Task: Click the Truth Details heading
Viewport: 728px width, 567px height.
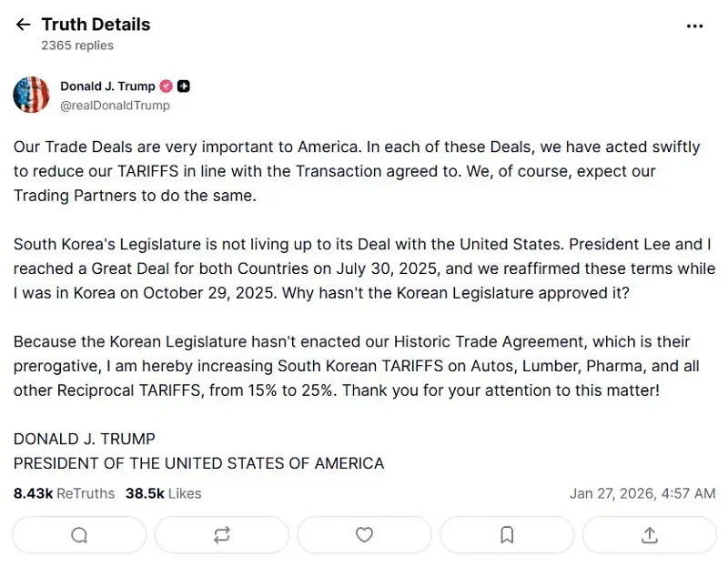Action: pyautogui.click(x=96, y=25)
